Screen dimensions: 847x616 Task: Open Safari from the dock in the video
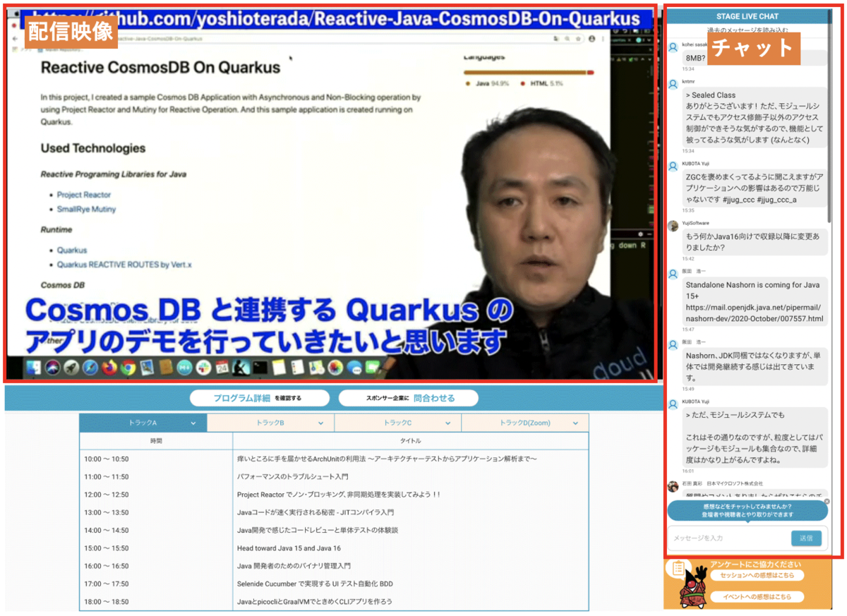click(x=90, y=368)
